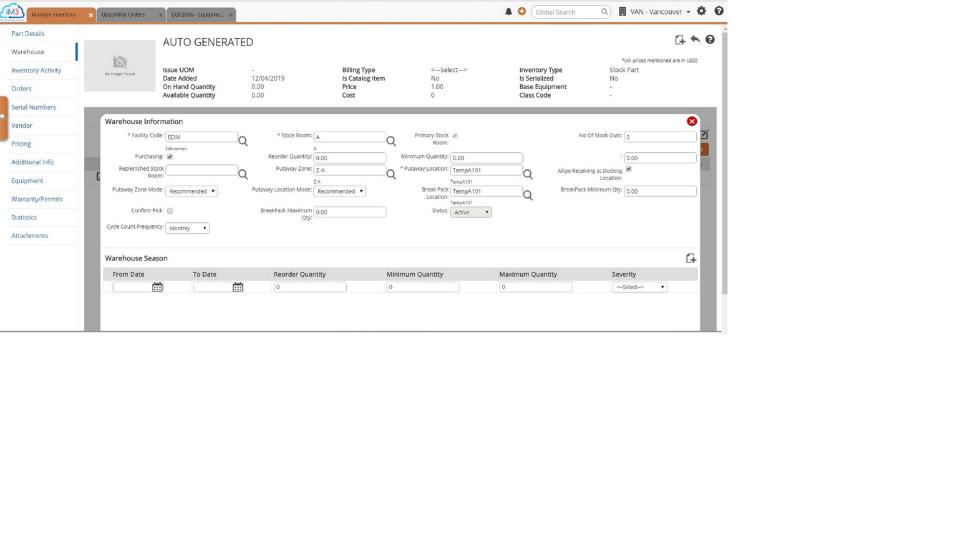The height and width of the screenshot is (555, 960).
Task: Open the Status dropdown
Action: tap(471, 212)
